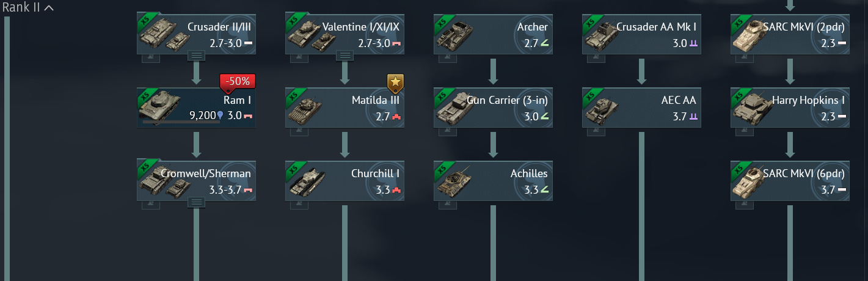Select the Harry Hopkins I tank
The width and height of the screenshot is (868, 281).
(790, 108)
